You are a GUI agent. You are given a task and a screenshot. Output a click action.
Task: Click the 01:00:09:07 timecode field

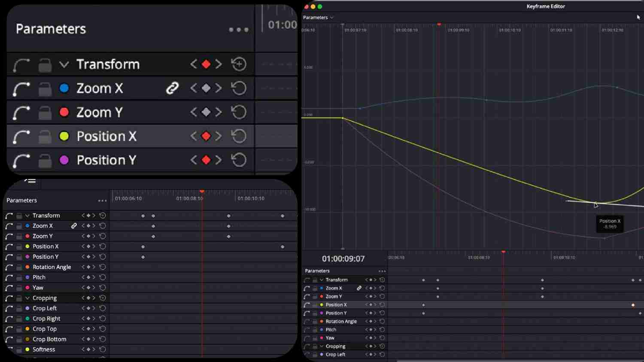(x=343, y=259)
